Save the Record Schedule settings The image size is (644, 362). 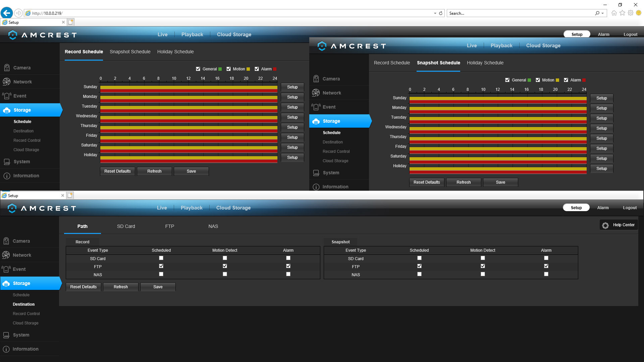point(191,171)
